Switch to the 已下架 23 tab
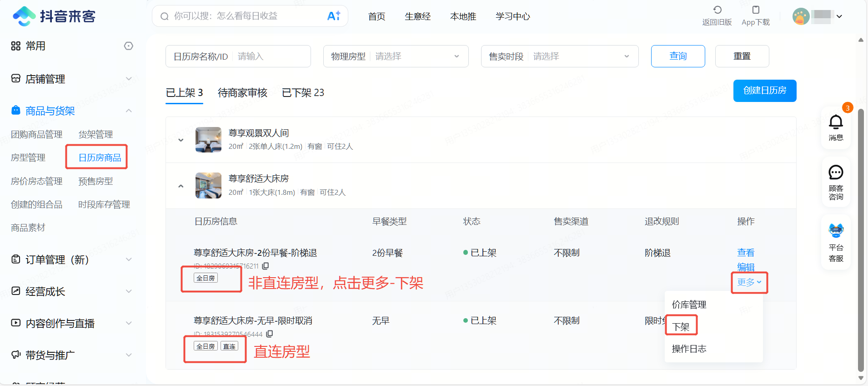This screenshot has height=386, width=868. tap(303, 93)
